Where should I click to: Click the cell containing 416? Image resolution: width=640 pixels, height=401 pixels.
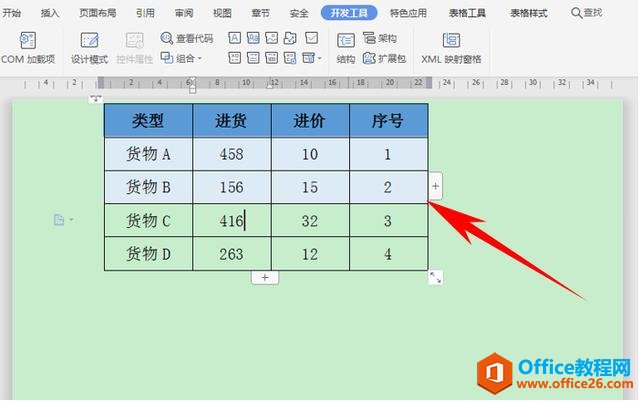231,221
